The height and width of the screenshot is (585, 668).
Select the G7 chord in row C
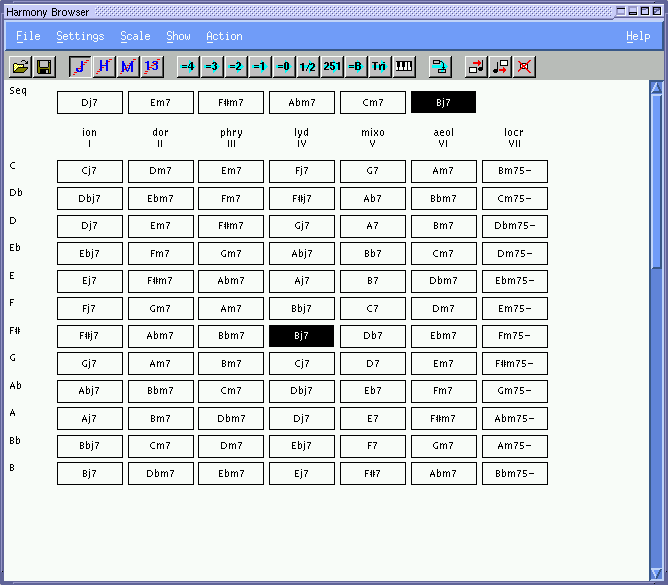point(372,171)
